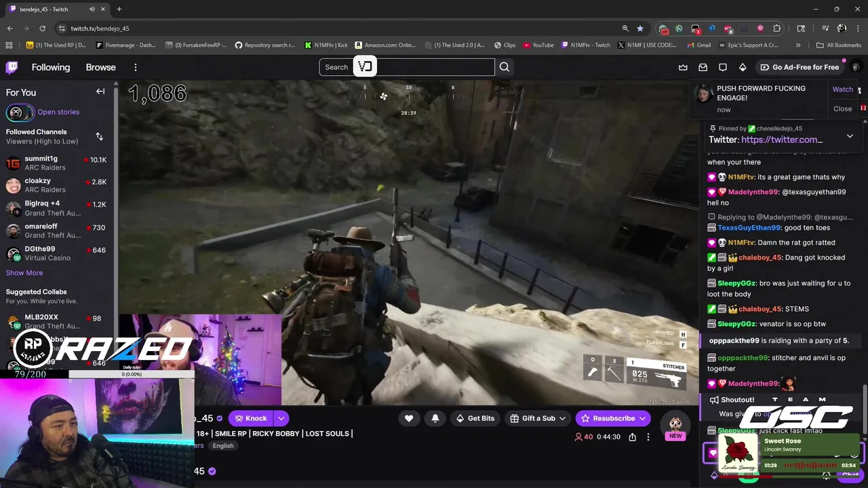Screen dimensions: 868x488
Task: Expand the pinned Twitter message
Action: coord(850,136)
